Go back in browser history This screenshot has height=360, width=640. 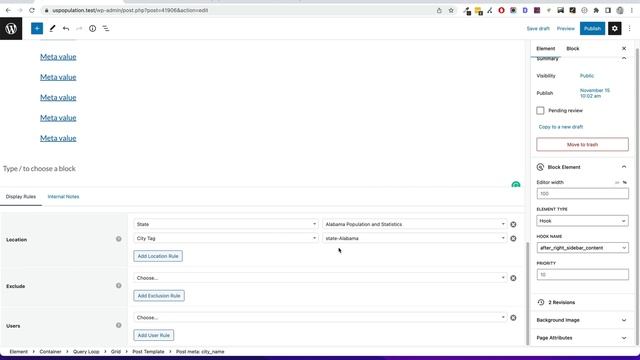click(8, 10)
